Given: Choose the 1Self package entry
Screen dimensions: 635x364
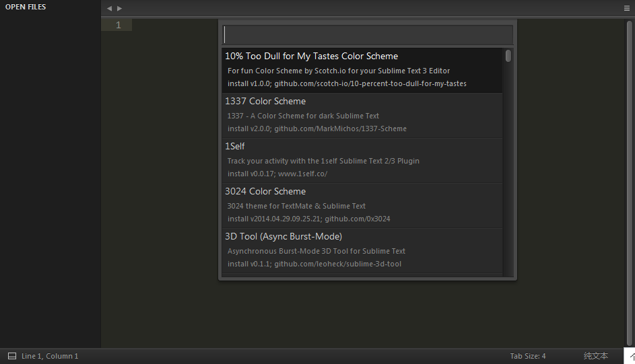Looking at the screenshot, I should (362, 161).
